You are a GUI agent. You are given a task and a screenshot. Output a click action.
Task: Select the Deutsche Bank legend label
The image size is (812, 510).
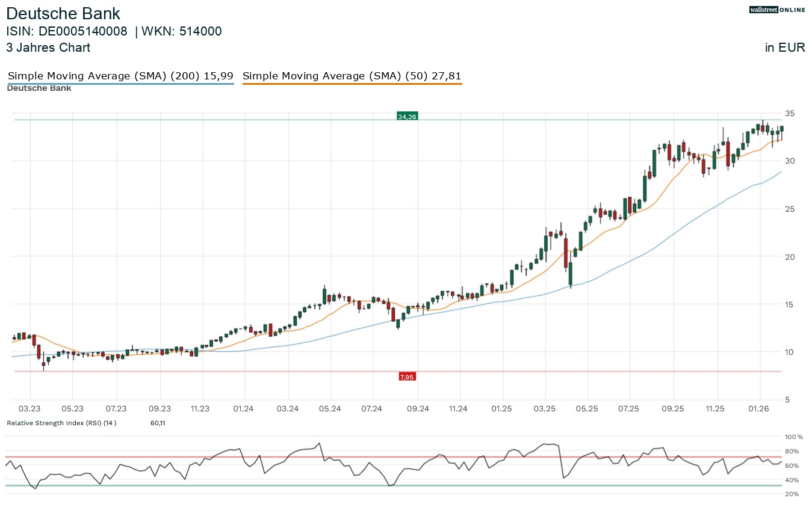39,88
